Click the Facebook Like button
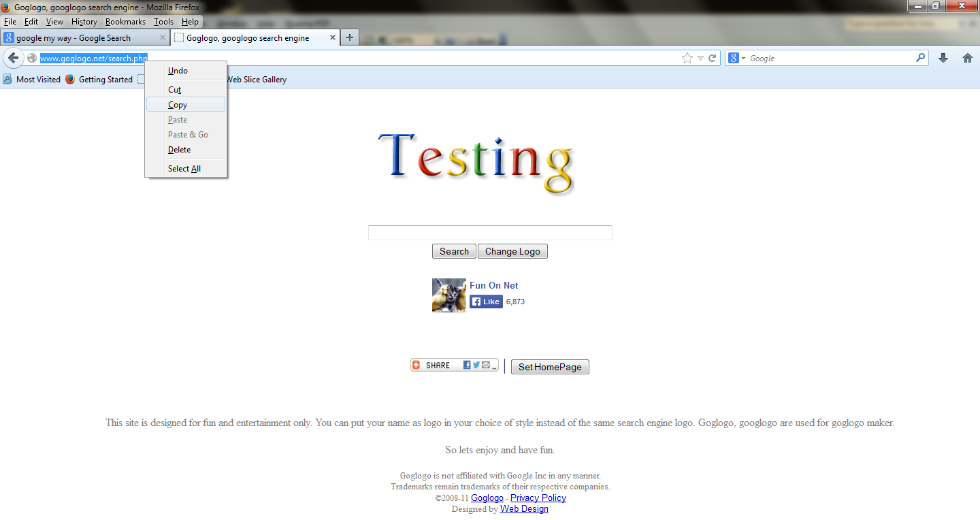The image size is (980, 520). tap(486, 302)
